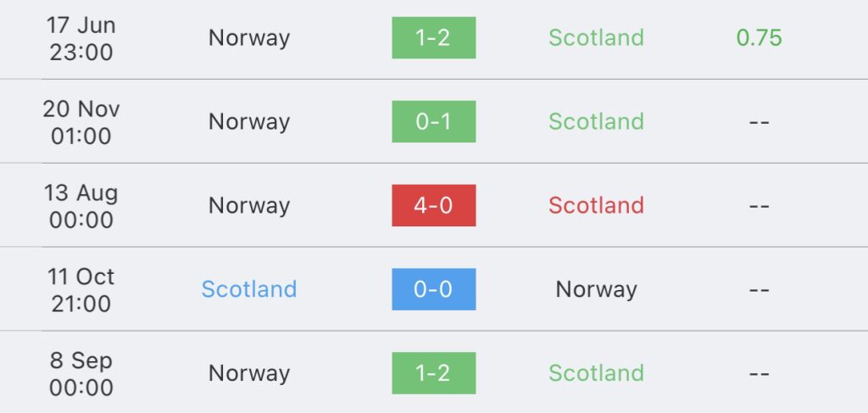Viewport: 868px width, 413px height.
Task: Select Scotland in the 17 Jun match
Action: click(596, 37)
